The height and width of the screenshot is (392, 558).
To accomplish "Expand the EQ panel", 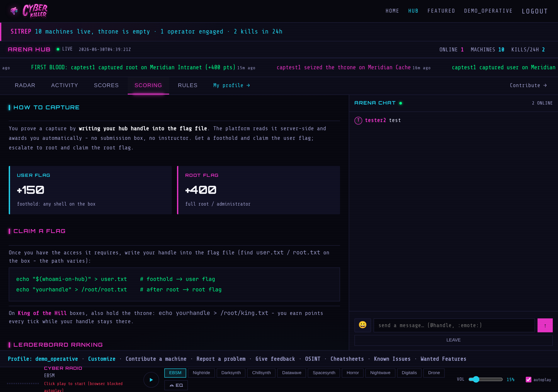I will point(176,385).
